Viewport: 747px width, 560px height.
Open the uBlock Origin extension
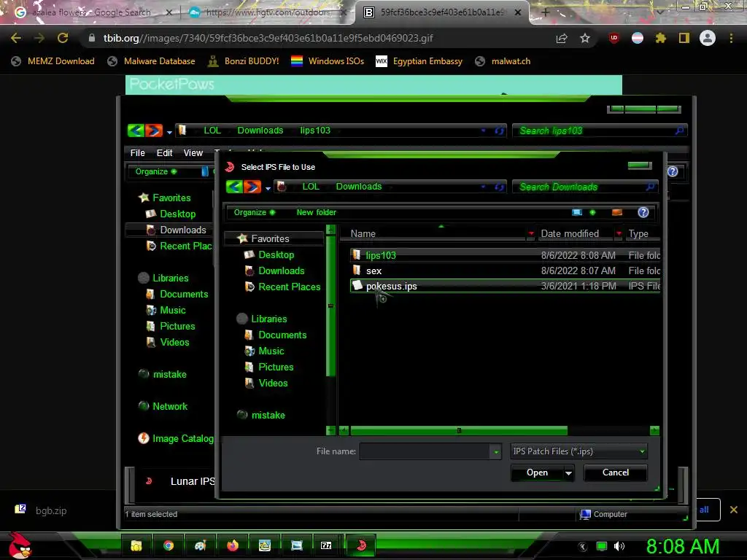(614, 38)
